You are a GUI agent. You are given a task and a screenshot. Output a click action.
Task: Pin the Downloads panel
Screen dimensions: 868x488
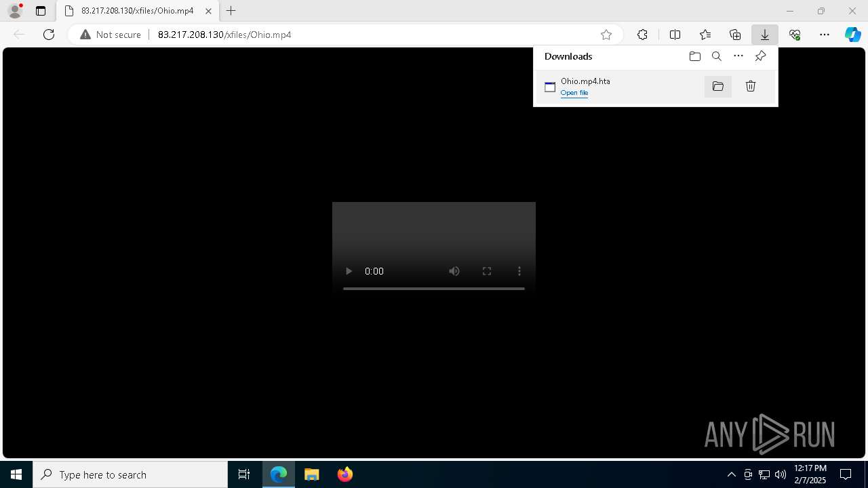(760, 56)
